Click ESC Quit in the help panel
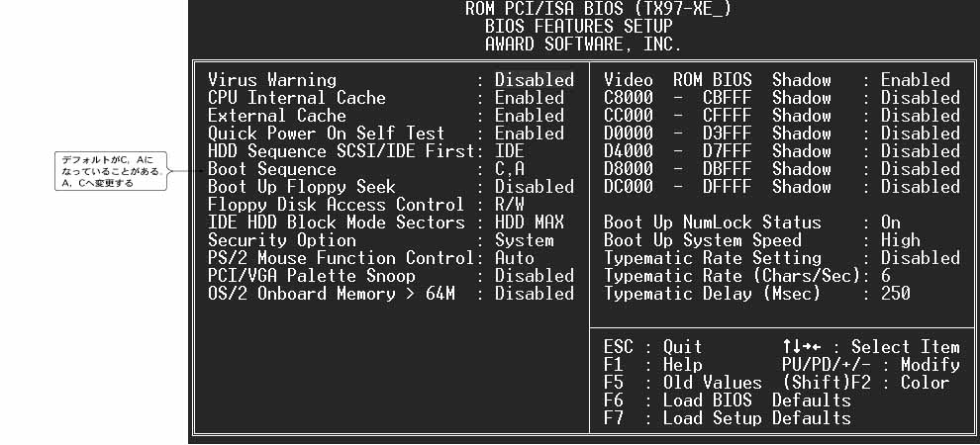The height and width of the screenshot is (445, 980). tap(652, 347)
